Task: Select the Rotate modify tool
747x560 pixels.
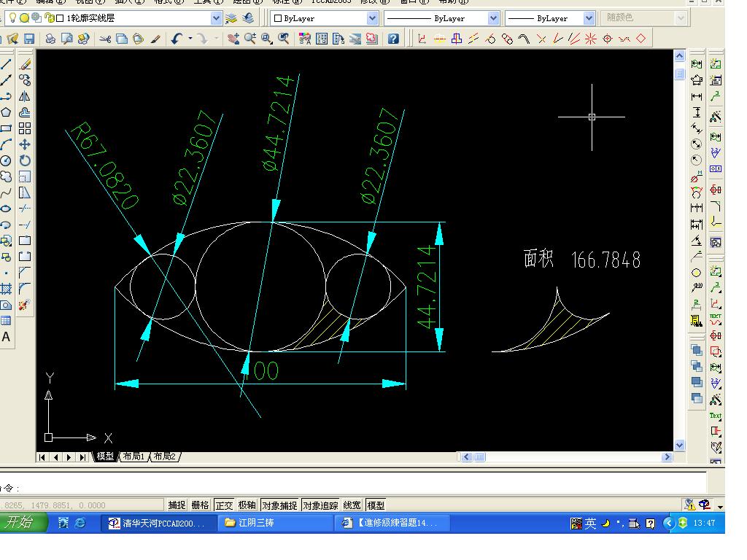Action: pyautogui.click(x=25, y=160)
